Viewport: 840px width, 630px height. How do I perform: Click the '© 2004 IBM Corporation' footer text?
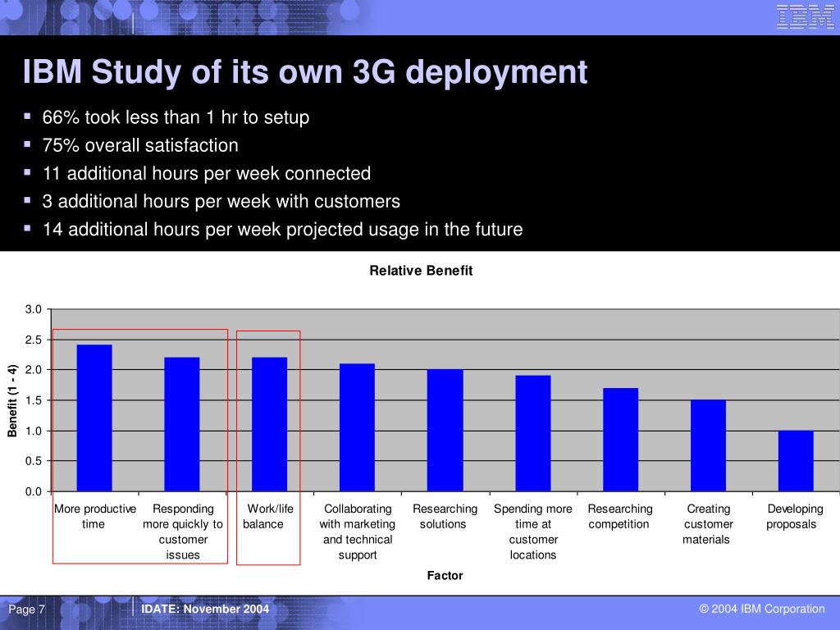762,609
